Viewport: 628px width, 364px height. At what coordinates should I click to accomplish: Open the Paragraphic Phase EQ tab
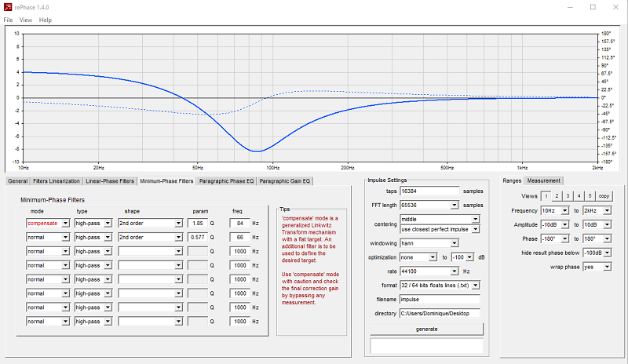[x=226, y=181]
